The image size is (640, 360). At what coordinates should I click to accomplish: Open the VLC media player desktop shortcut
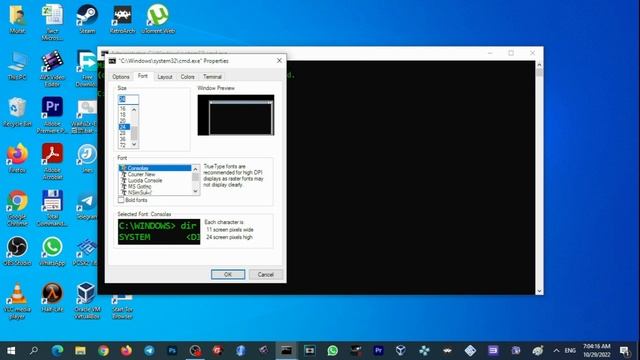click(17, 301)
